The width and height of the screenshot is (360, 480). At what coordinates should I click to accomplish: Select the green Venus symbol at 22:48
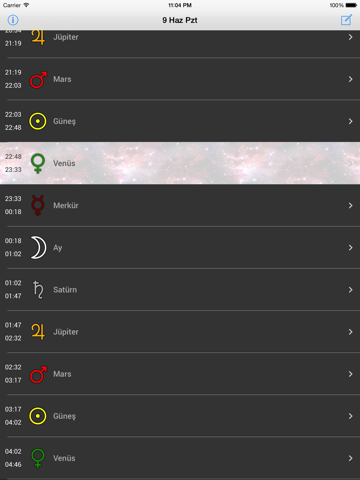38,163
